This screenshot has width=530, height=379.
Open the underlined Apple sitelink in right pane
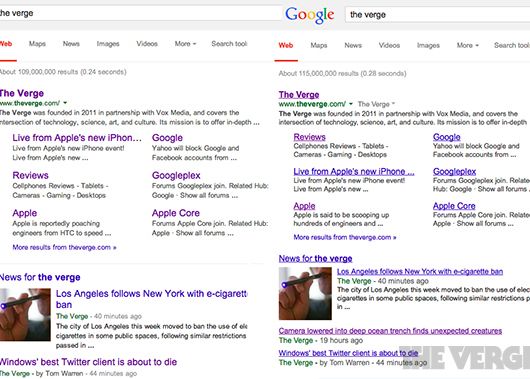pyautogui.click(x=304, y=206)
